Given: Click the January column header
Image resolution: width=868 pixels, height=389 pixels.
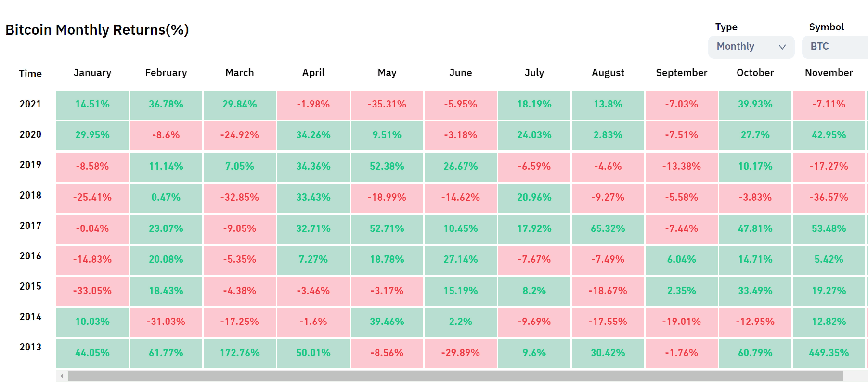Looking at the screenshot, I should (x=92, y=73).
